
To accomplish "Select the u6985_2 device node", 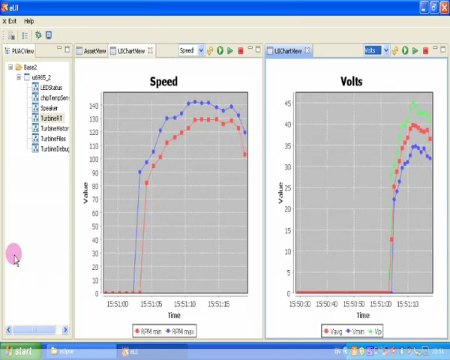I will click(x=41, y=78).
